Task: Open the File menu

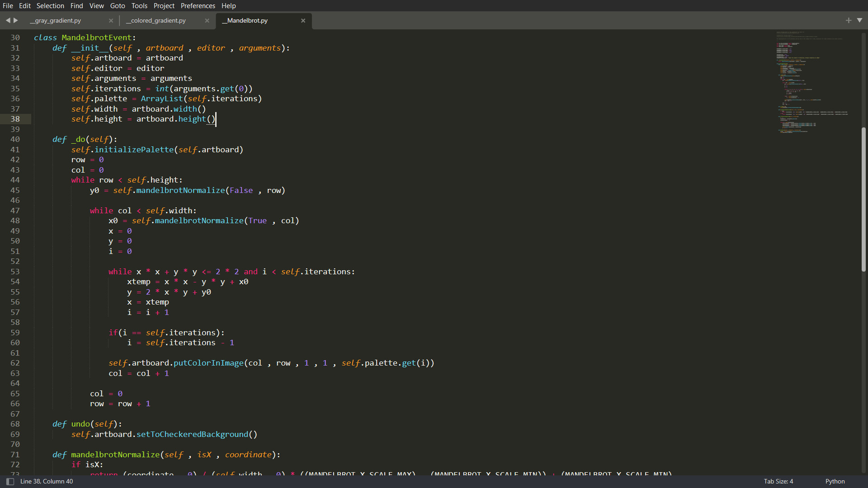Action: click(8, 5)
